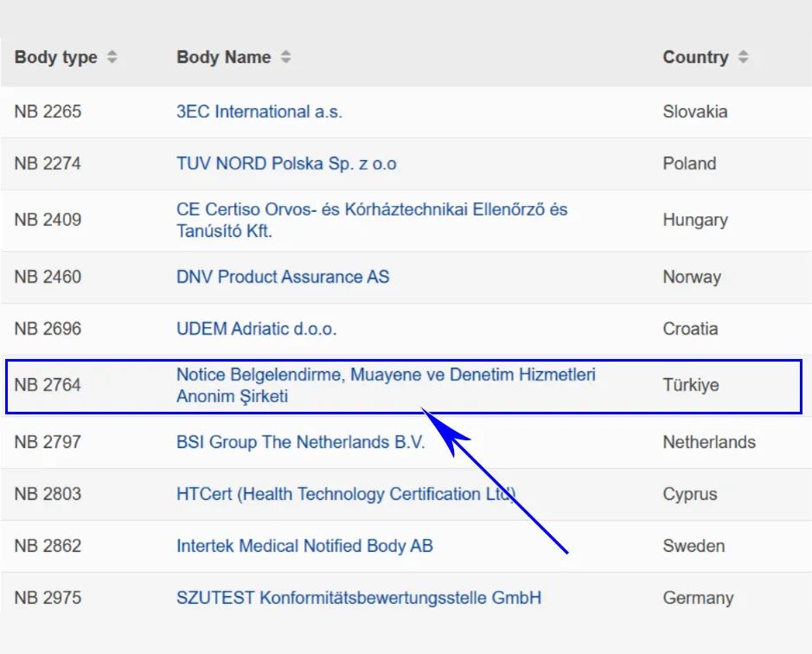
Task: Click the Netherlands country cell
Action: (x=709, y=442)
